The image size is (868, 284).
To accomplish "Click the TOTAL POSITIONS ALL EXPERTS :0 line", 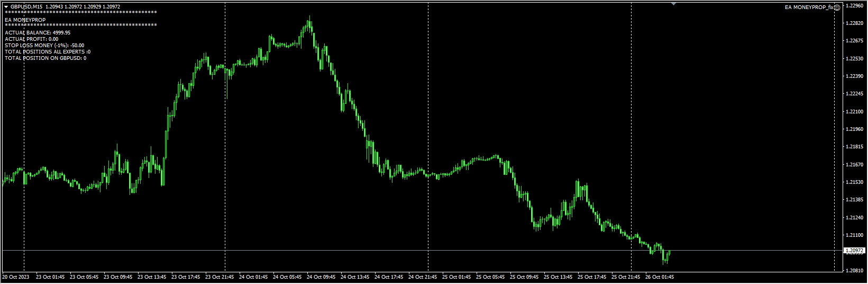I will tap(48, 52).
